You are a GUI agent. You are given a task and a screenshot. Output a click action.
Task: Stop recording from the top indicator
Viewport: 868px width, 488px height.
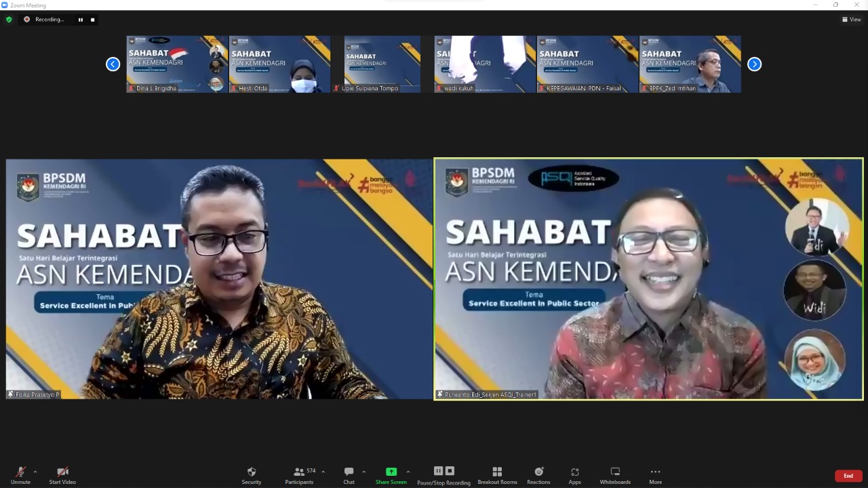coord(92,20)
